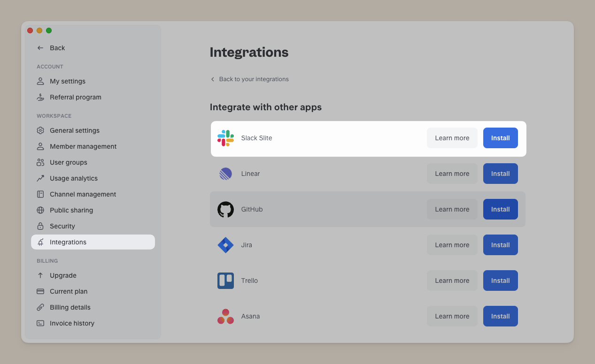Install the Linear integration
Image resolution: width=595 pixels, height=364 pixels.
click(x=501, y=174)
